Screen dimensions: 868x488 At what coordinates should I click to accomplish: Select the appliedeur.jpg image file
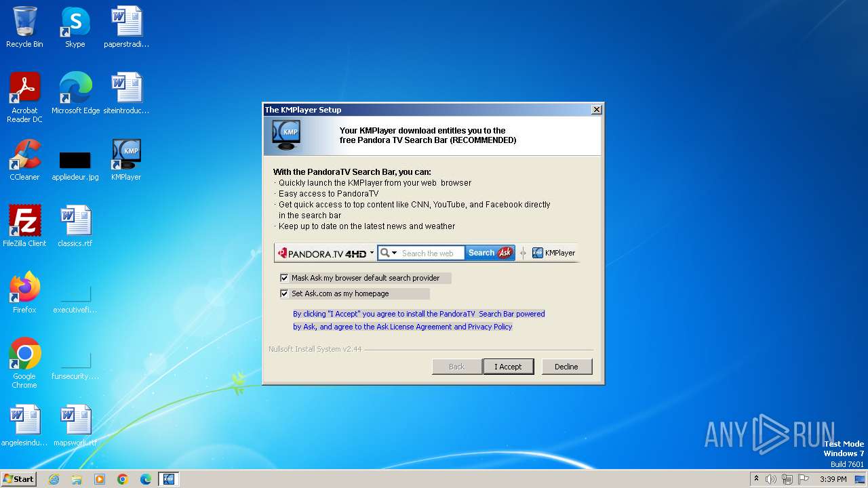click(x=75, y=166)
